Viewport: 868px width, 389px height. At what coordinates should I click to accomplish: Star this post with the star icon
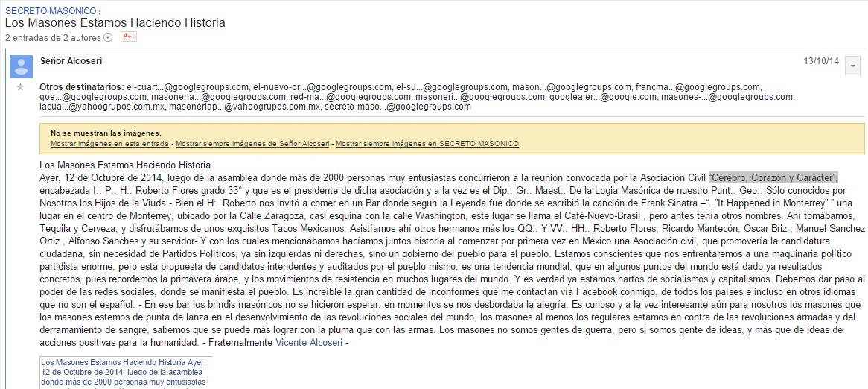(21, 88)
